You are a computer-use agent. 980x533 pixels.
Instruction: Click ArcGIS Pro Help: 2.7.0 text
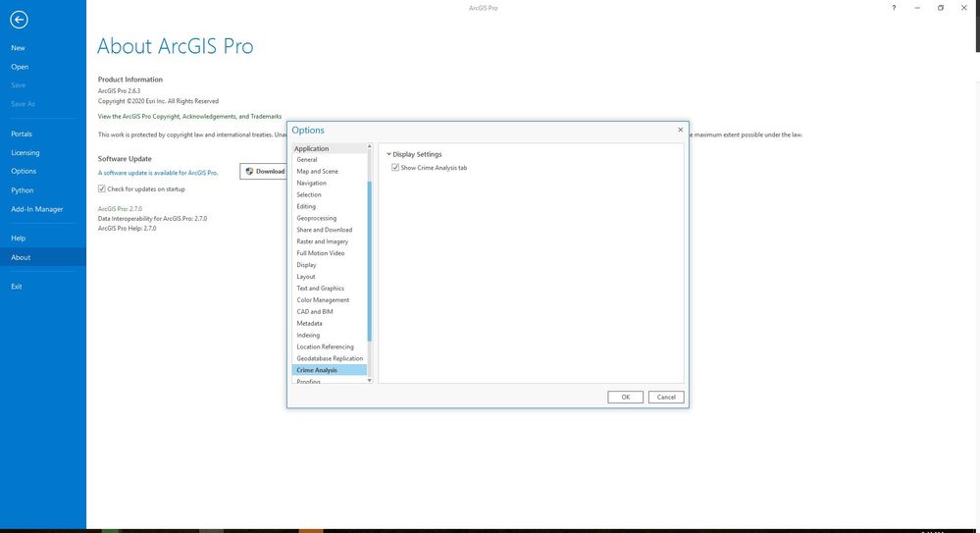pos(127,229)
